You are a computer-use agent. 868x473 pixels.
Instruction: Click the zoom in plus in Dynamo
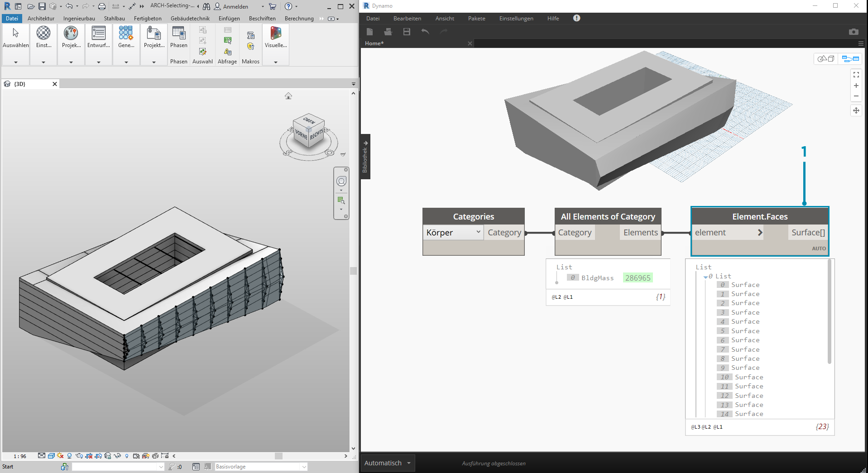[x=856, y=86]
